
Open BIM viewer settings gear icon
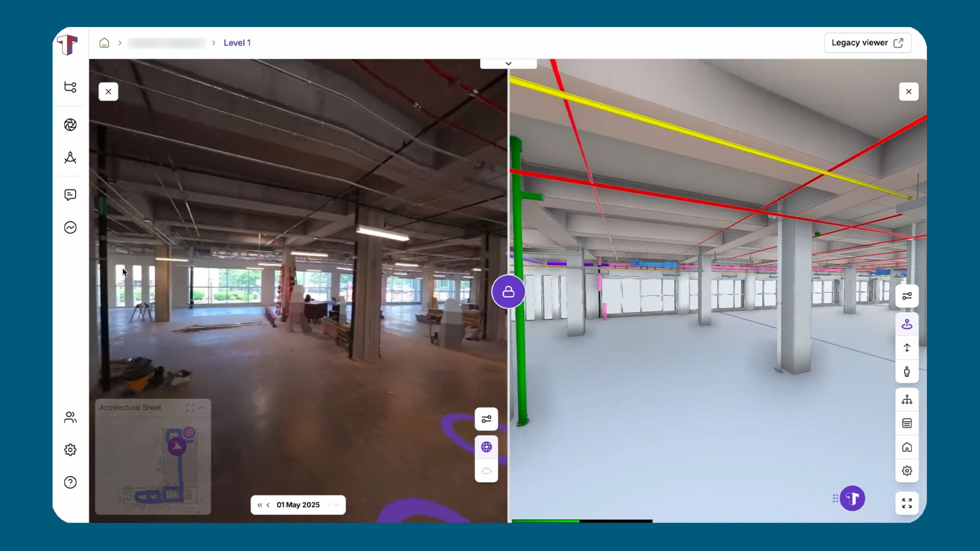(907, 470)
